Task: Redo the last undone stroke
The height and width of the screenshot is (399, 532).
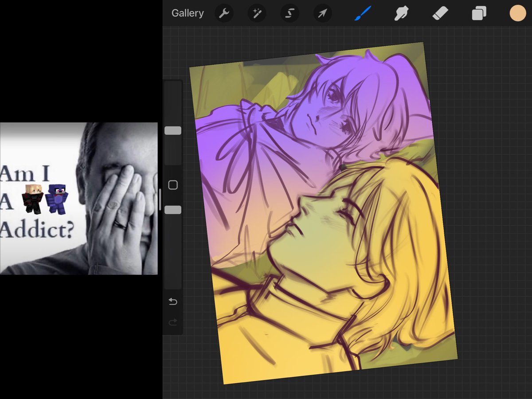Action: pos(173,322)
